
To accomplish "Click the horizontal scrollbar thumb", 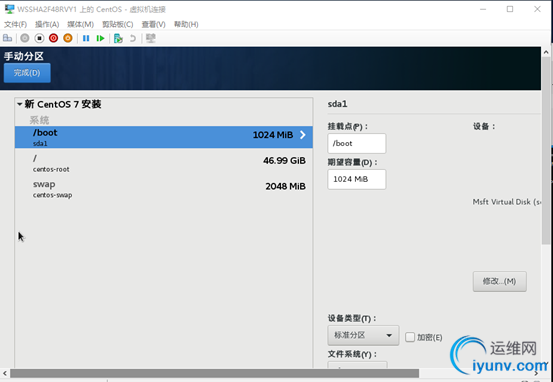I will tap(214, 373).
